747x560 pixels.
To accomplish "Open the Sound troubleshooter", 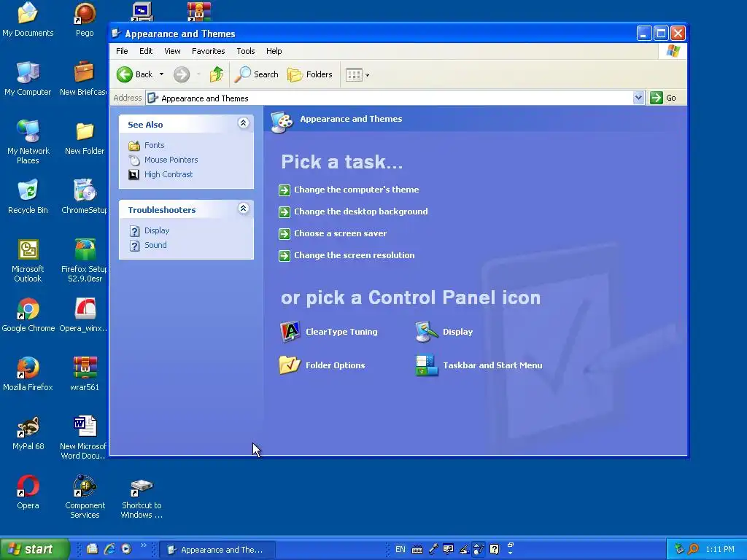I will click(155, 245).
